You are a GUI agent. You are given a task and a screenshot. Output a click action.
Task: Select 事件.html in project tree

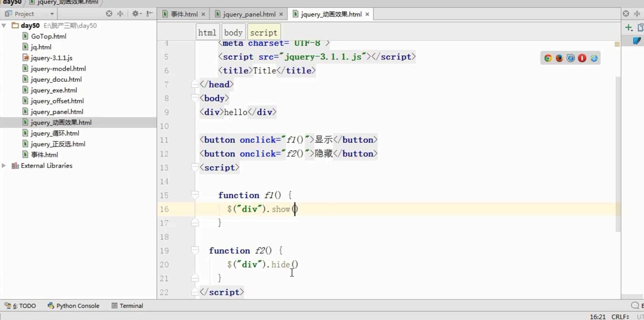44,155
